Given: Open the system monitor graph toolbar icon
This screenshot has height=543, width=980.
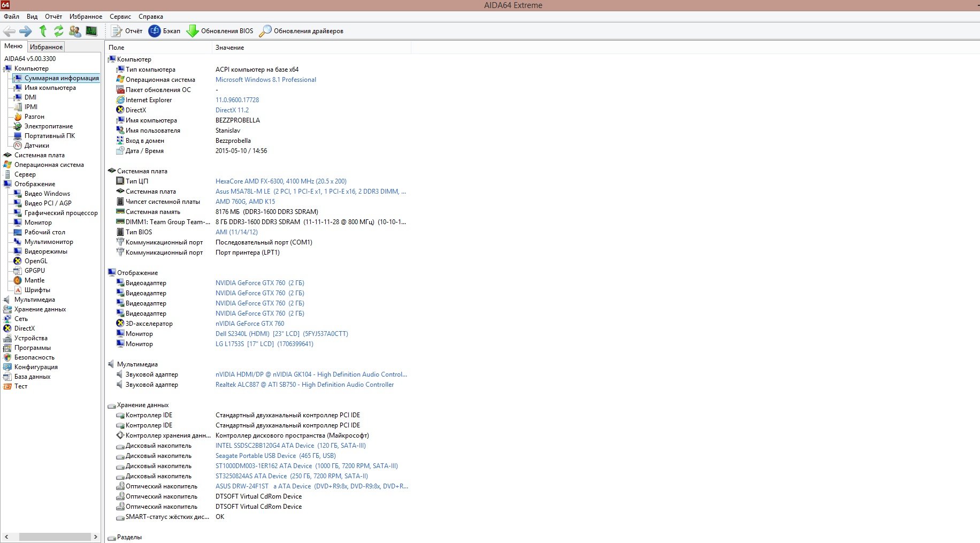Looking at the screenshot, I should click(91, 31).
